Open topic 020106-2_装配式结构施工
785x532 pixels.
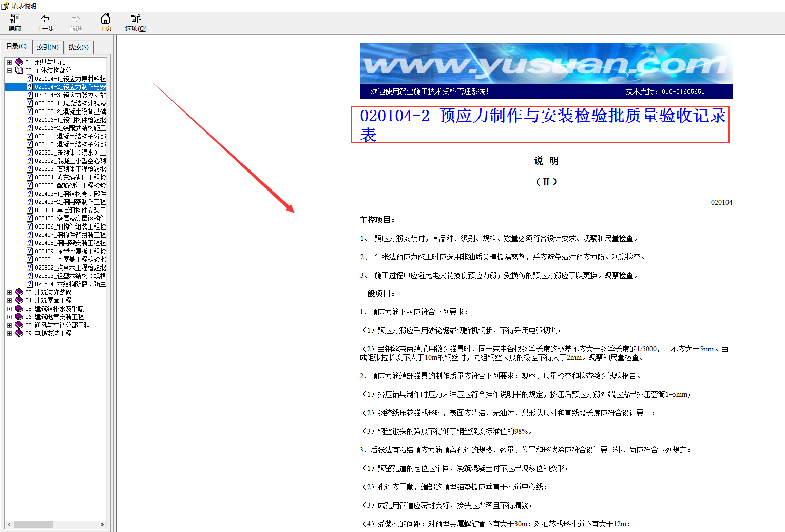point(70,128)
